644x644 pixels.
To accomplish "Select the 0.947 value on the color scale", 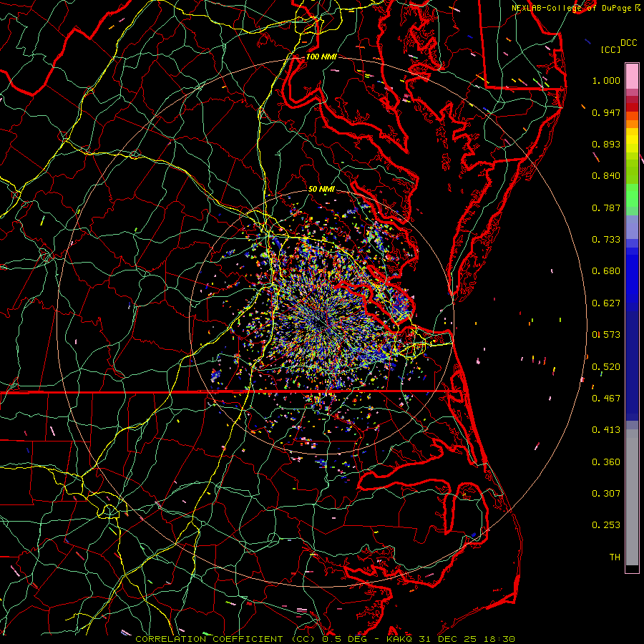I will (606, 112).
